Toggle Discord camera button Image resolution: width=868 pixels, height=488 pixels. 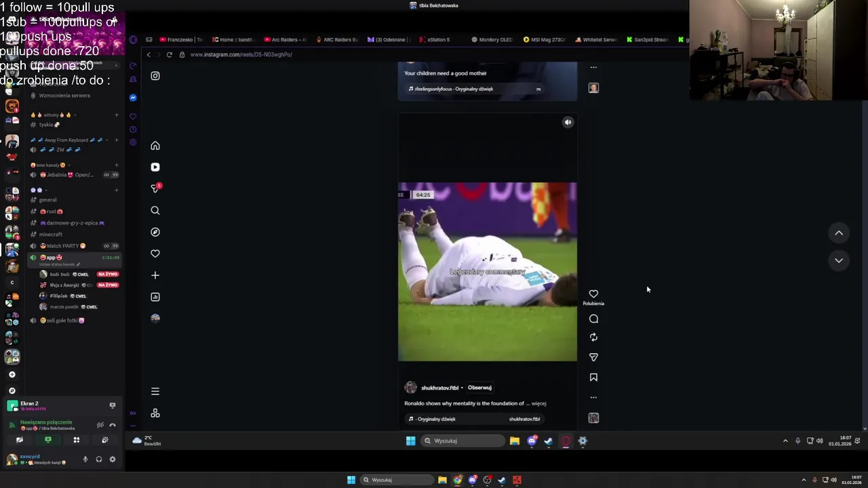20,440
